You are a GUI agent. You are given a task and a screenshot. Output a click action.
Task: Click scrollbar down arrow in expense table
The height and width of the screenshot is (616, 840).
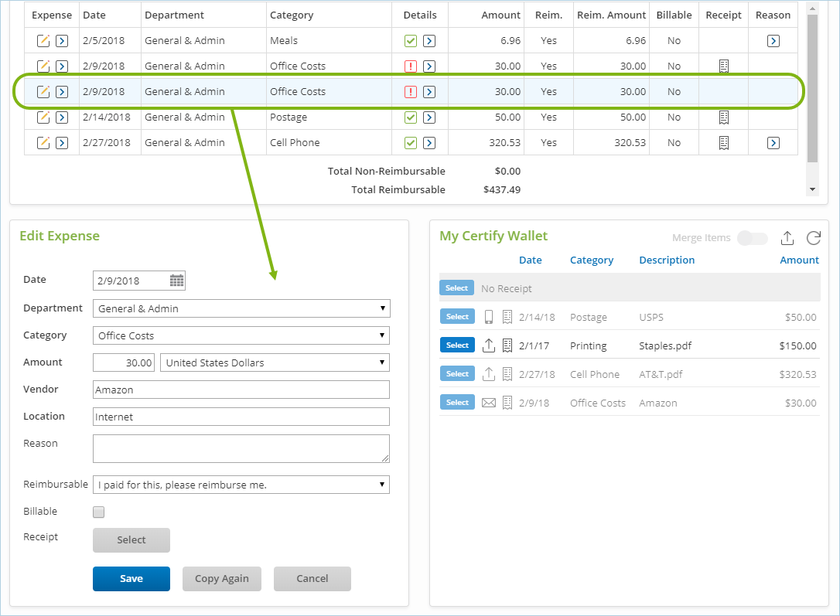[813, 189]
